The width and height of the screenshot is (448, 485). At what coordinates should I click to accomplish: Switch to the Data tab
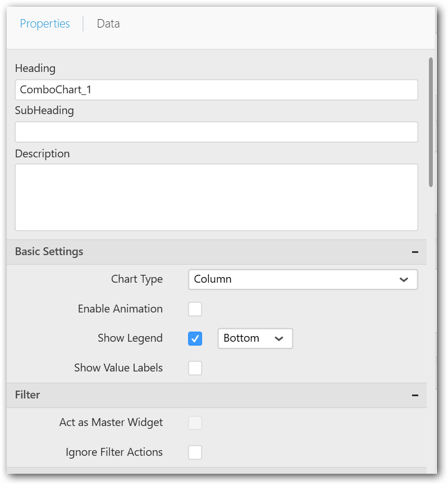[x=108, y=24]
